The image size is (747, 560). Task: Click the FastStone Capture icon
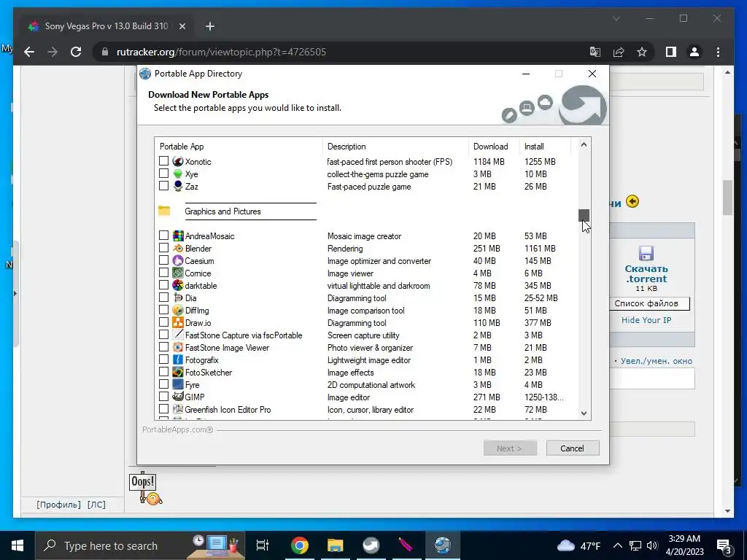click(x=178, y=335)
